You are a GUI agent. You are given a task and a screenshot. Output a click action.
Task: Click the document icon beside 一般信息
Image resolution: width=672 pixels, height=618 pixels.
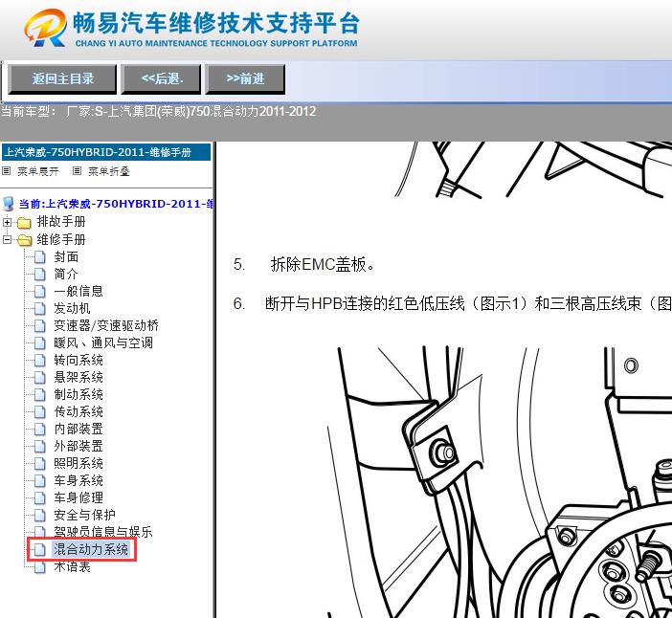point(40,291)
